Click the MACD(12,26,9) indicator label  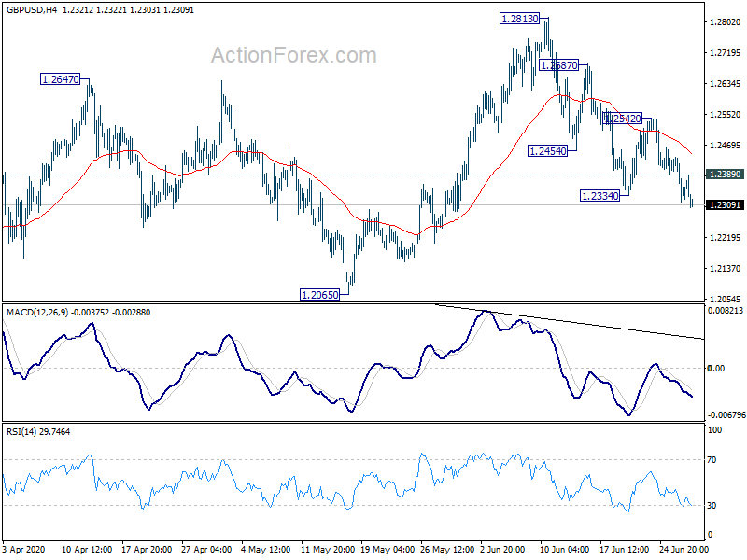coord(37,313)
